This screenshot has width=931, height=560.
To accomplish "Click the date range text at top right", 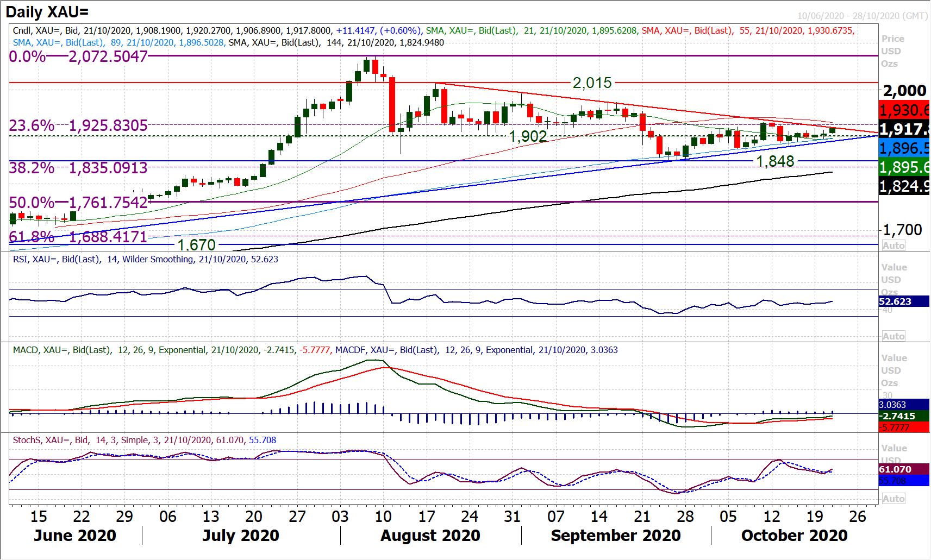I will tap(862, 16).
